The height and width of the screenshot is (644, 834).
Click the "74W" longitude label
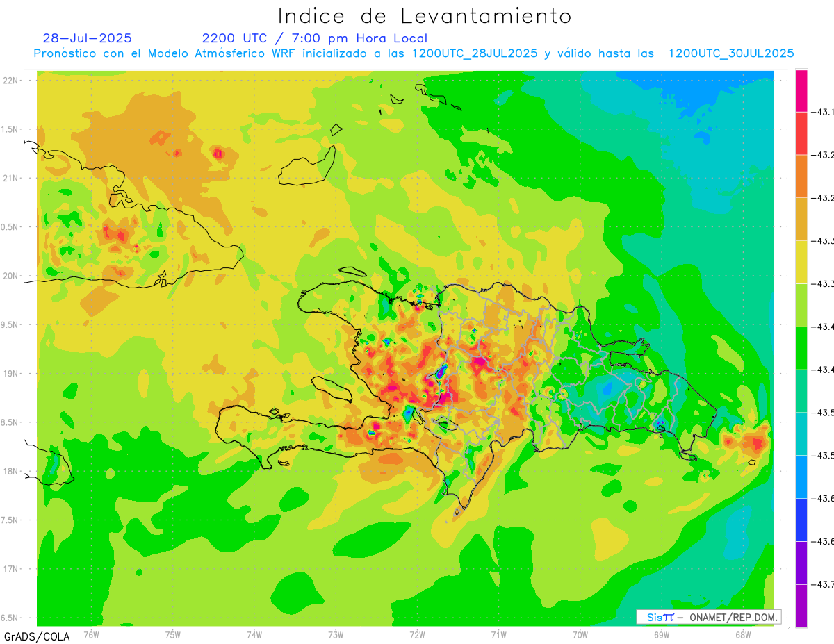coord(254,634)
